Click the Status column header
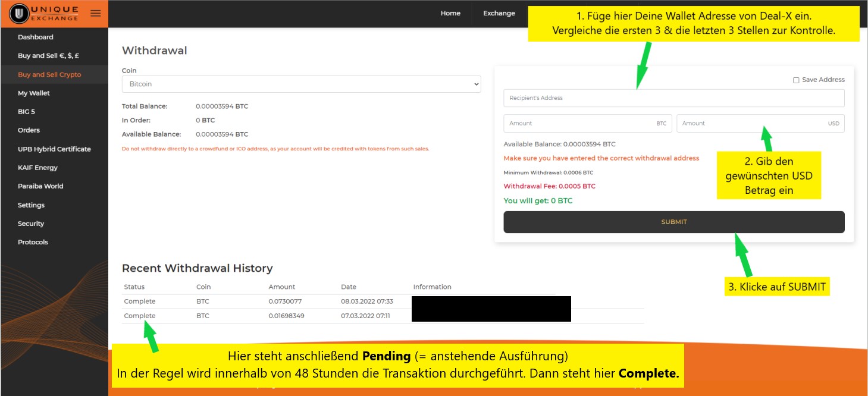Image resolution: width=868 pixels, height=396 pixels. 134,287
